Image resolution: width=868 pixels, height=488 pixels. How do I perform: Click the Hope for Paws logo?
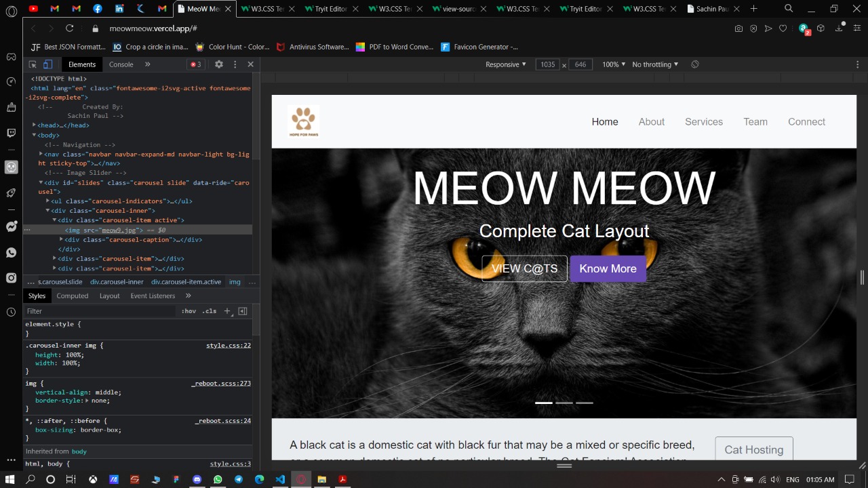click(303, 121)
